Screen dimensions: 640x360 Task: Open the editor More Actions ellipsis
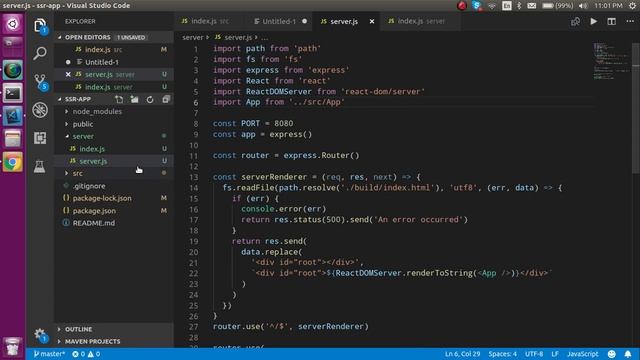click(630, 21)
